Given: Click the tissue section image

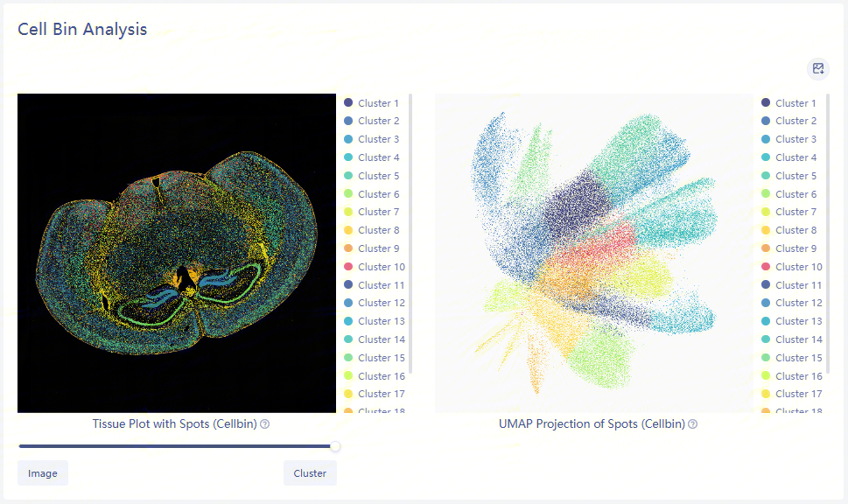Looking at the screenshot, I should tap(177, 253).
